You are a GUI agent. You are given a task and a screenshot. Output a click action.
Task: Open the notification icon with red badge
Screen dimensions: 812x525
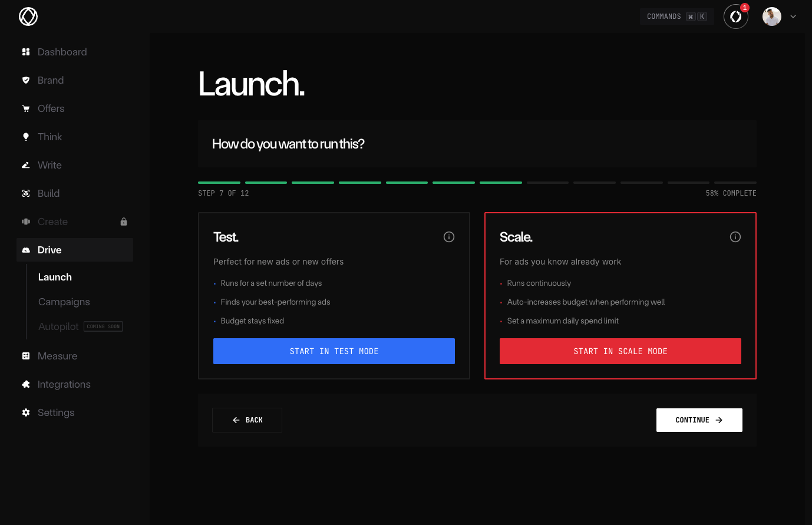(736, 16)
